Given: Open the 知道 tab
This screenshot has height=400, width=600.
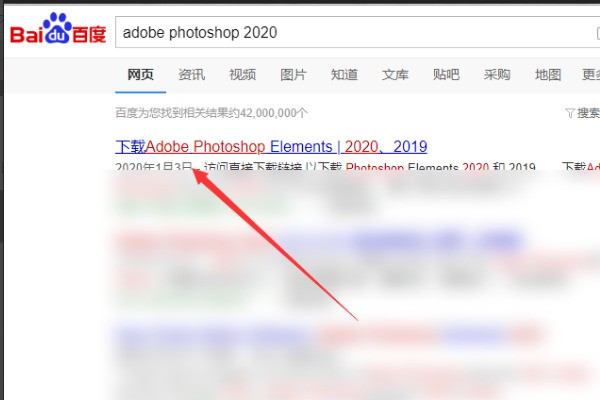Looking at the screenshot, I should tap(344, 74).
